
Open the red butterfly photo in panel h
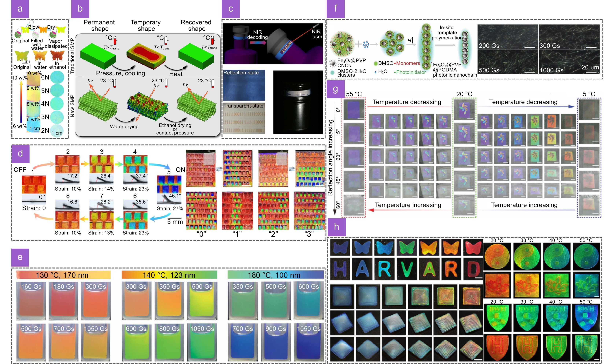[473, 247]
